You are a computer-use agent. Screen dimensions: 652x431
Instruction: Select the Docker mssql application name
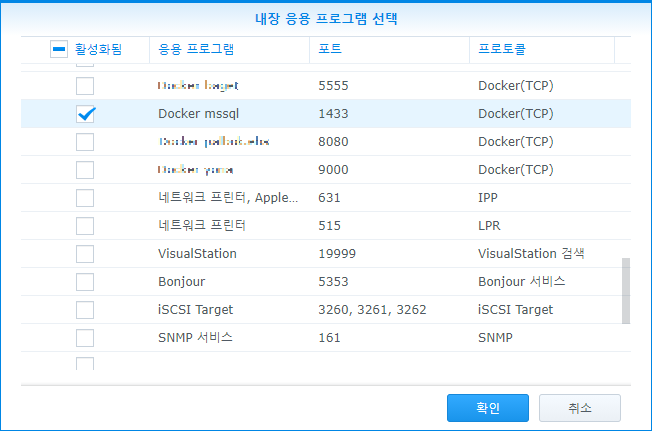[x=198, y=114]
